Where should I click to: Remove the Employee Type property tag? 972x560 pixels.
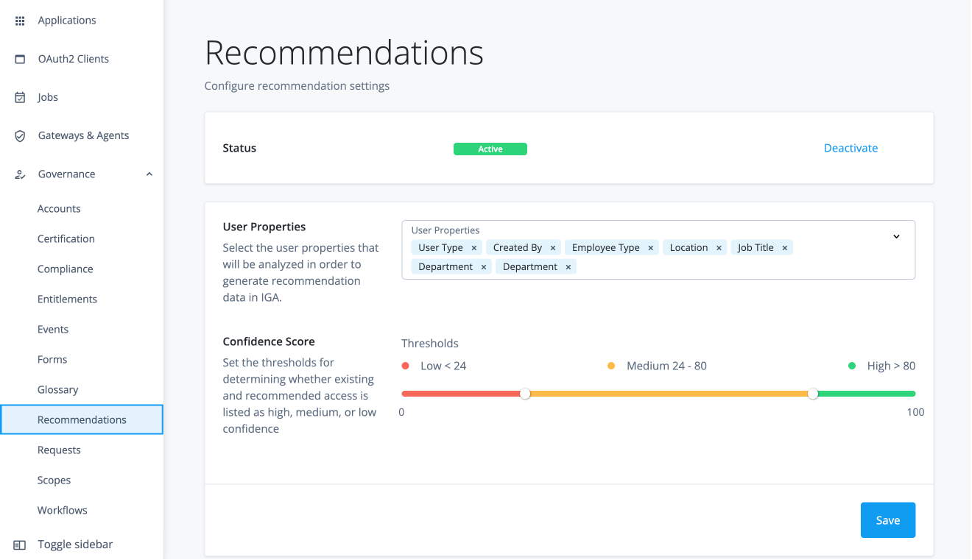650,247
